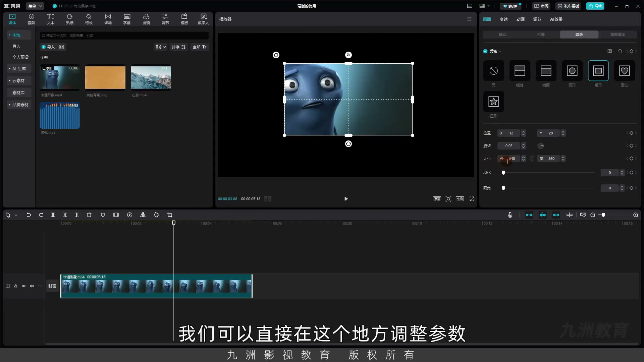Select the star (星形) mask shape
The height and width of the screenshot is (362, 644).
(x=493, y=102)
